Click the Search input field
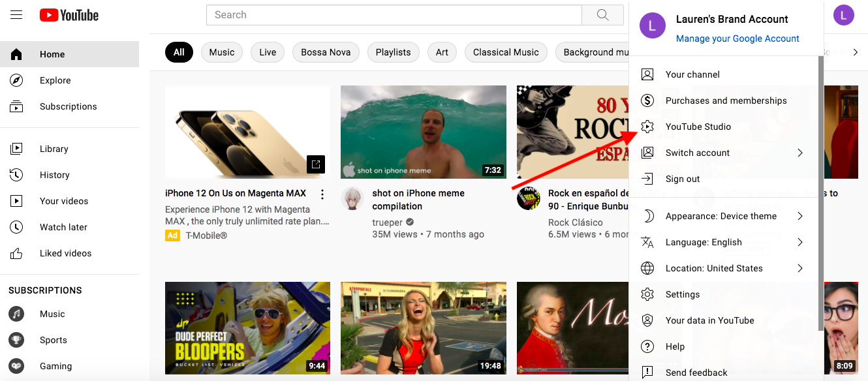The height and width of the screenshot is (381, 868). 394,15
